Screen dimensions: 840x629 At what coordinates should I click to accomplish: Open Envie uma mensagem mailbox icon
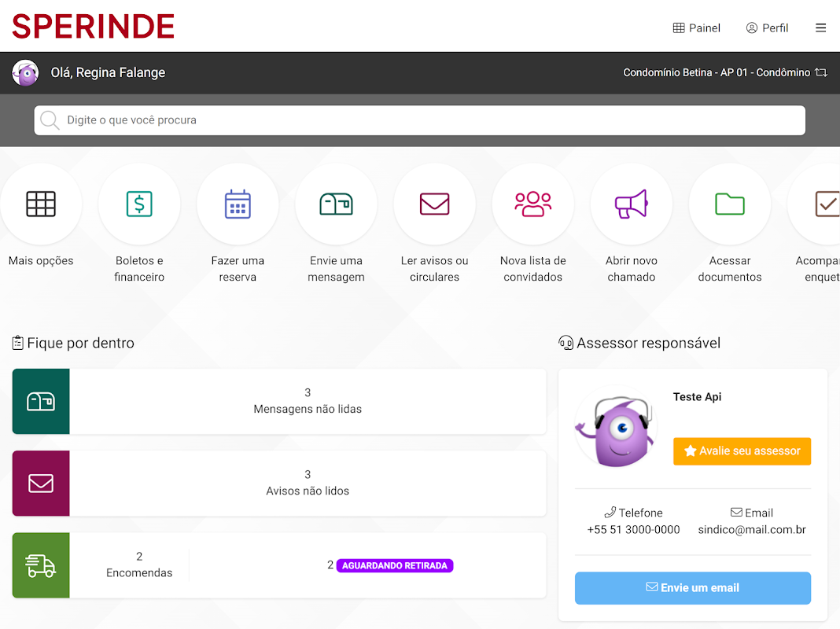pos(336,204)
